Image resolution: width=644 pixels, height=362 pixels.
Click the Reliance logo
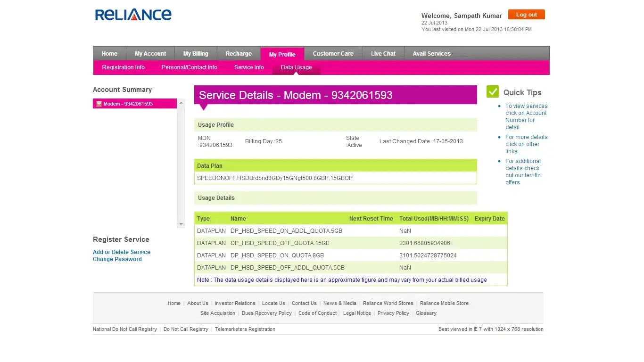click(133, 15)
